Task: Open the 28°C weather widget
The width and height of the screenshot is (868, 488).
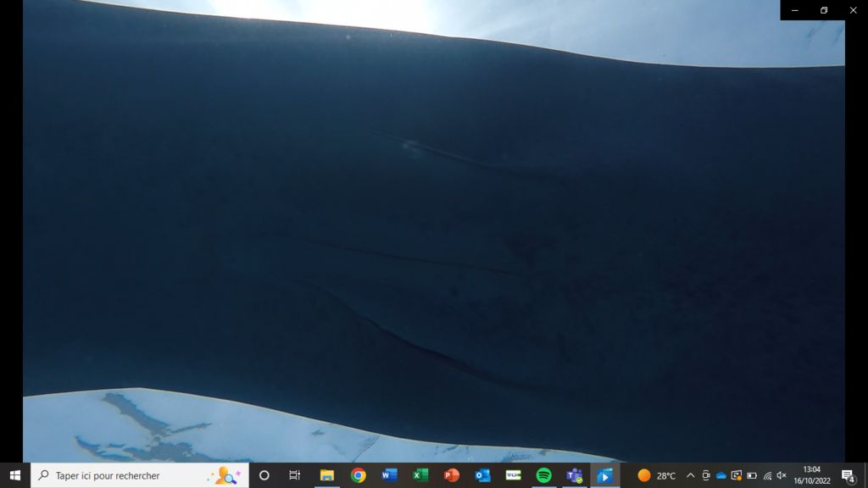Action: pos(657,475)
